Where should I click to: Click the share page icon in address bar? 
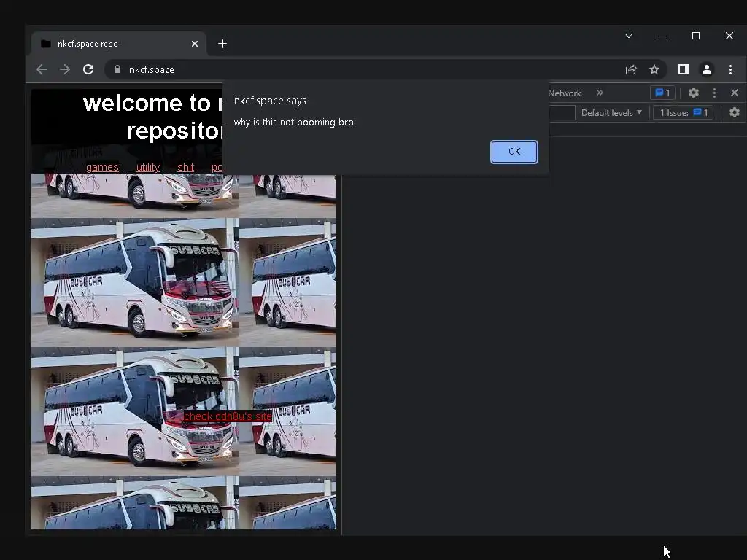pos(631,69)
